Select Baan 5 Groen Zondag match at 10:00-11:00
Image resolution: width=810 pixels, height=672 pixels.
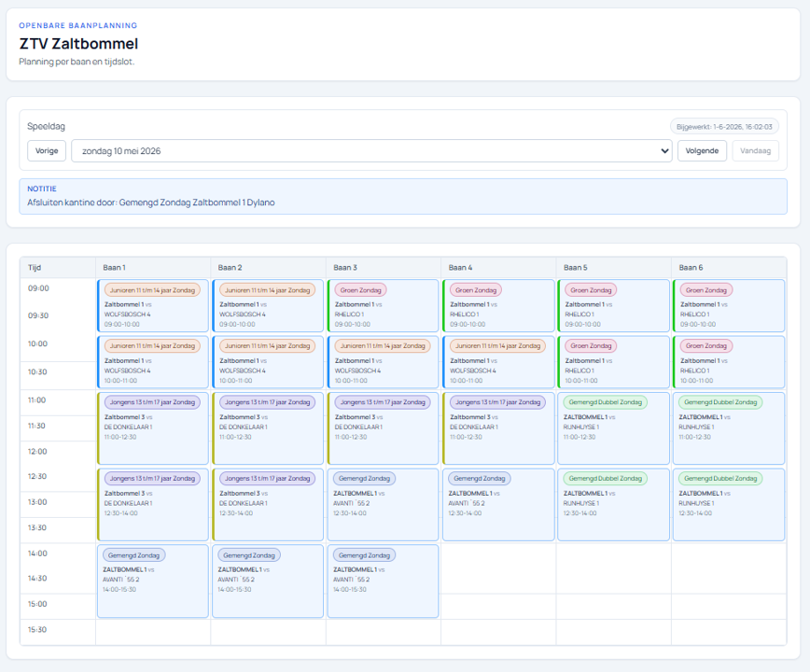coord(614,362)
